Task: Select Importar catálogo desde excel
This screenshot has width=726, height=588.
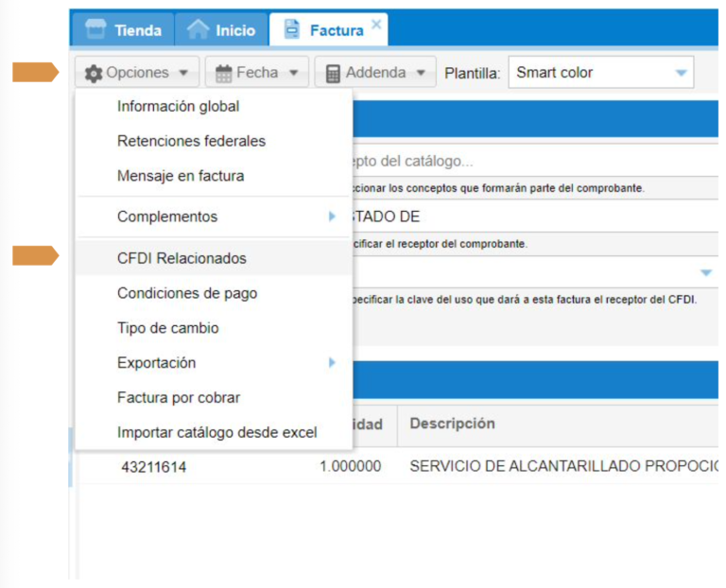Action: click(x=216, y=432)
